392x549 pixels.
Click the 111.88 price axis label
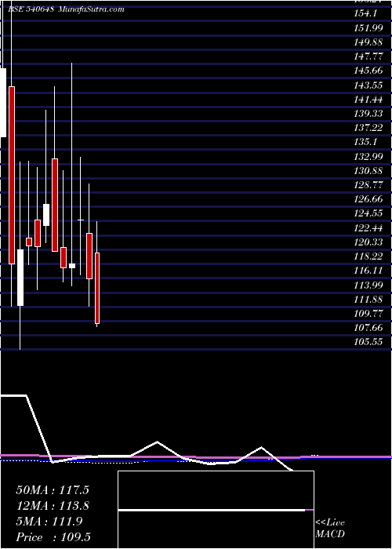tap(368, 300)
